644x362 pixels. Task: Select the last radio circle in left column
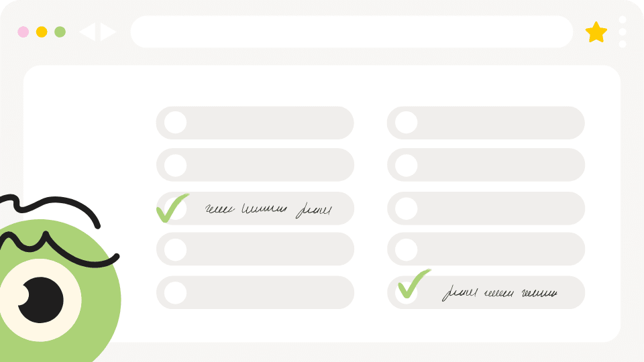(x=175, y=293)
